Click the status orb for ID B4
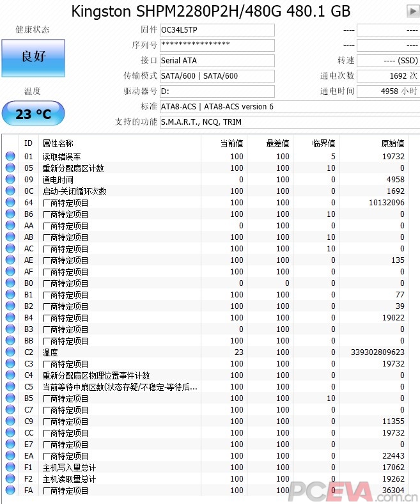Image resolution: width=420 pixels, height=504 pixels. [x=10, y=317]
